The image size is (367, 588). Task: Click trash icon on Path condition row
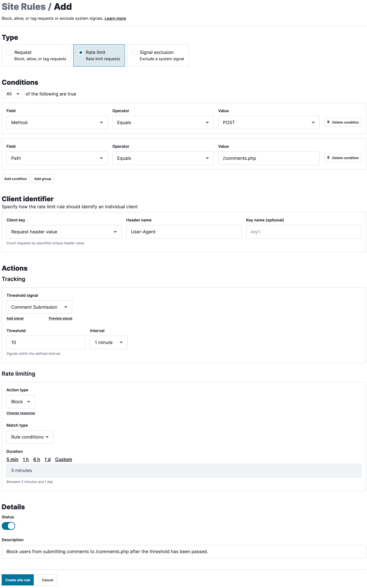coord(328,158)
